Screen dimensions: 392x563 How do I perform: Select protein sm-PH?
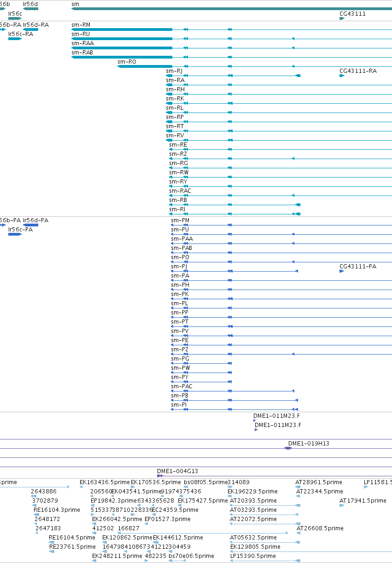pos(180,284)
